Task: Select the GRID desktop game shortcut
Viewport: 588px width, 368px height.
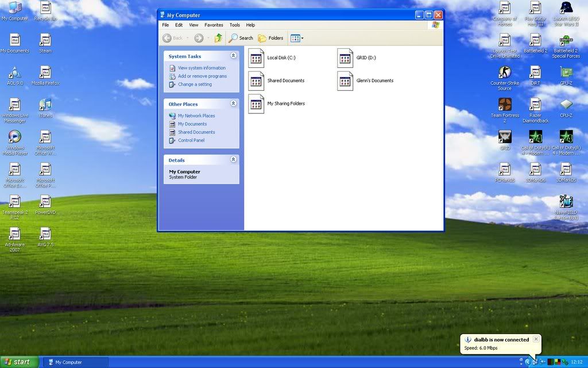Action: click(x=505, y=140)
